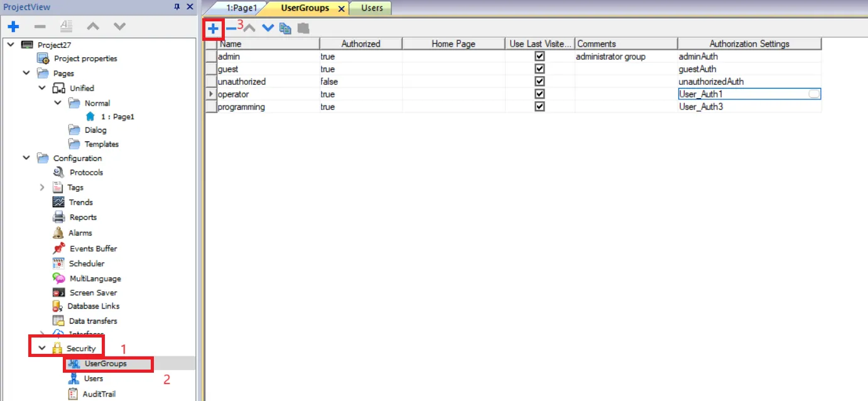The height and width of the screenshot is (401, 868).
Task: Close the ProjectView panel
Action: click(189, 7)
